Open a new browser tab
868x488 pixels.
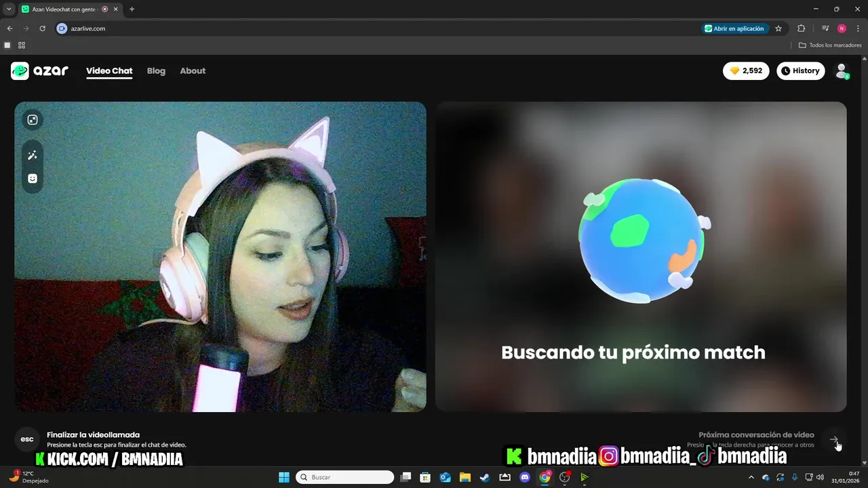(132, 9)
